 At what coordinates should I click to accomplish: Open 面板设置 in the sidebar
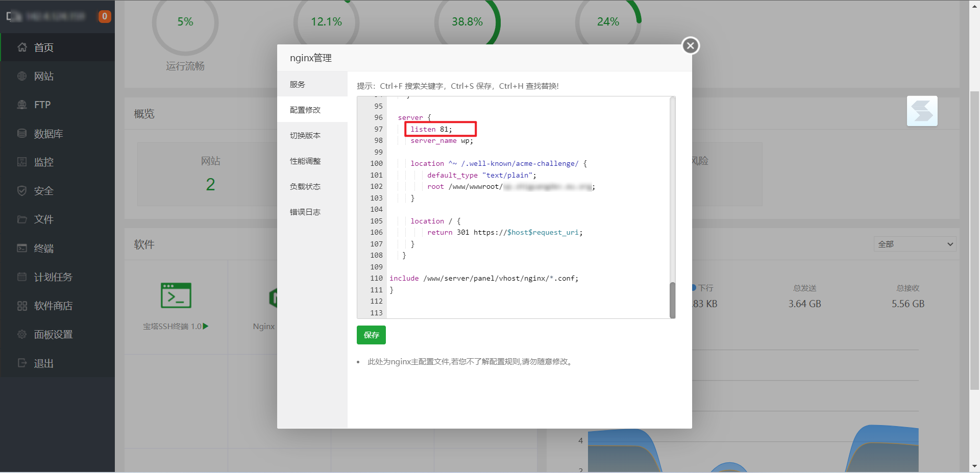coord(57,334)
